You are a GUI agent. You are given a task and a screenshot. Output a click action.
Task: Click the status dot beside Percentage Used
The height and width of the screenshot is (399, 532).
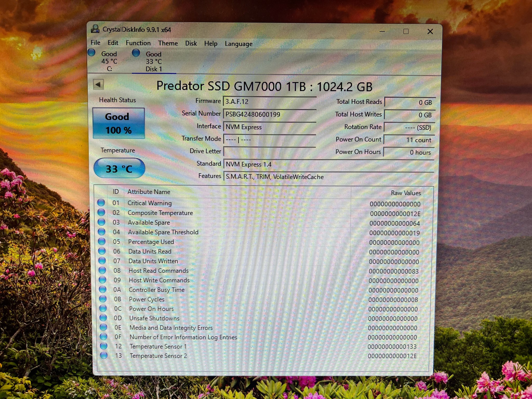102,241
